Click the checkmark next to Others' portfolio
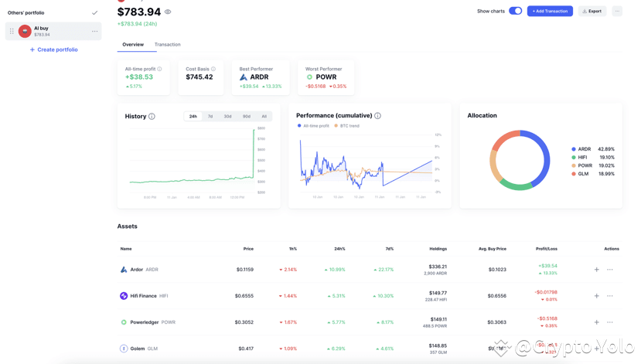 tap(95, 12)
